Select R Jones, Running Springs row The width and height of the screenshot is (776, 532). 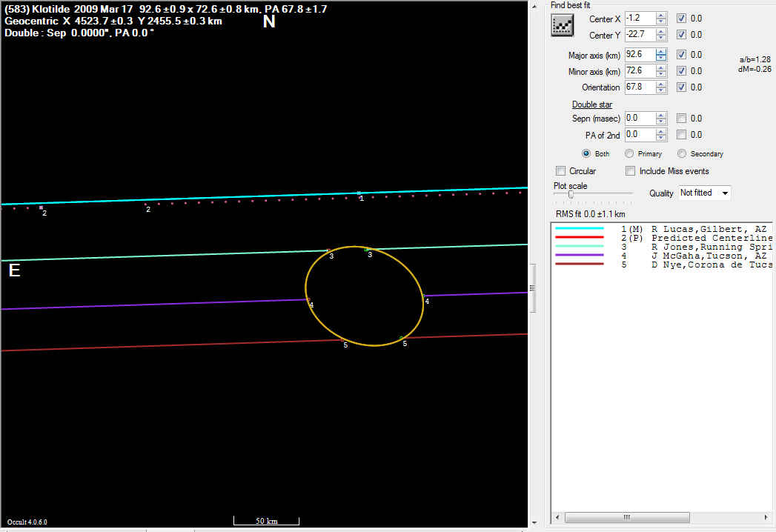pyautogui.click(x=662, y=247)
